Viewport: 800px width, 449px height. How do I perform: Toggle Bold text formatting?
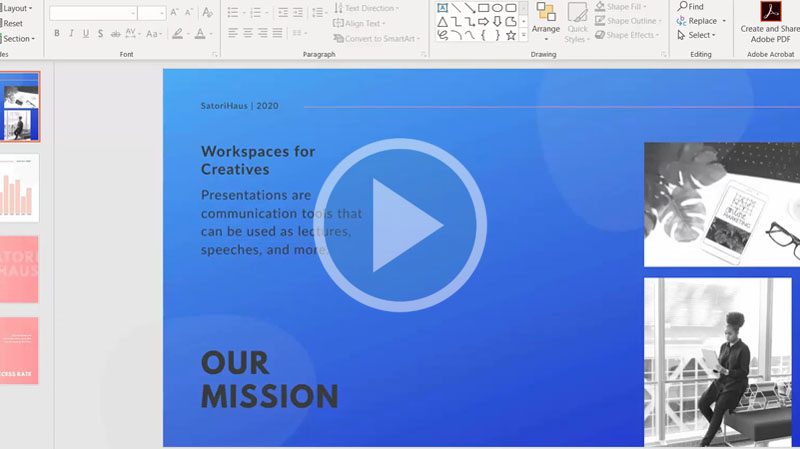tap(57, 33)
